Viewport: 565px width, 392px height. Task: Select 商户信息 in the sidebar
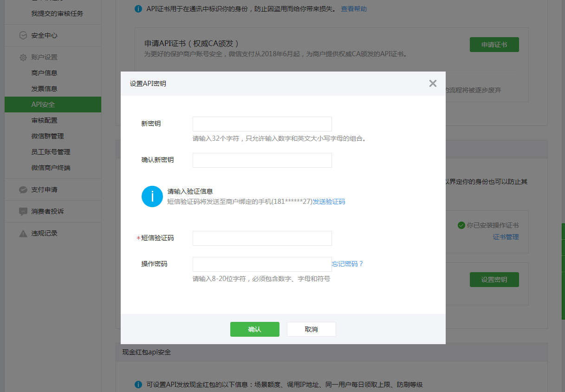click(x=45, y=73)
